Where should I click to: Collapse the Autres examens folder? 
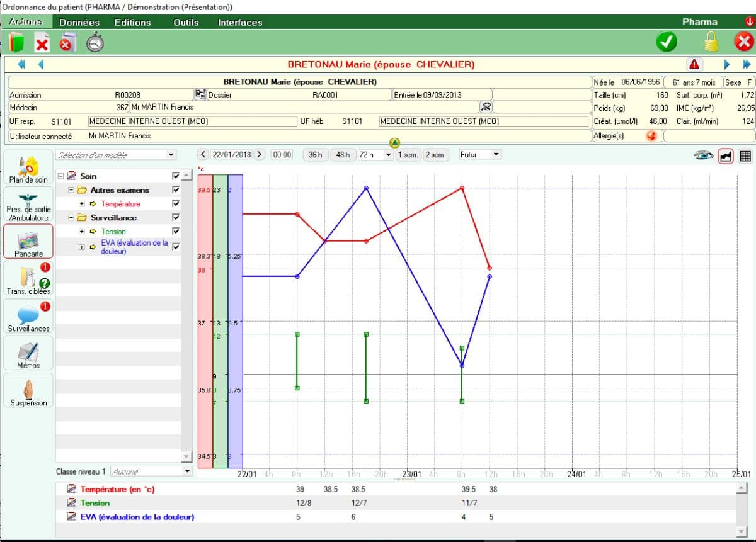click(x=71, y=190)
